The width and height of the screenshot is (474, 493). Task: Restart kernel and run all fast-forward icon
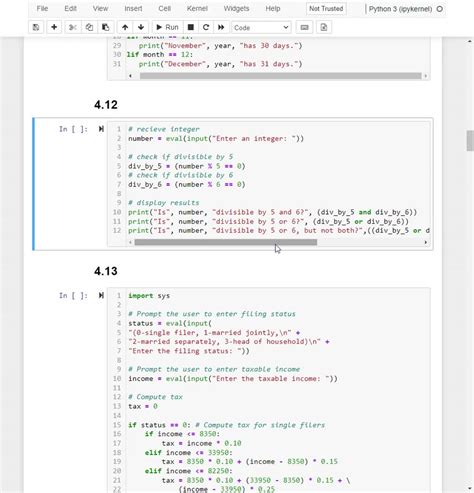pos(221,27)
